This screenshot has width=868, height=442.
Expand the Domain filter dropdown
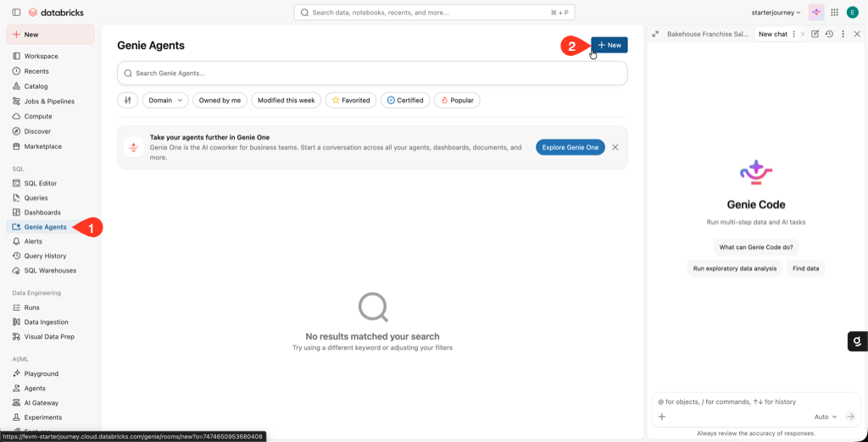point(165,100)
